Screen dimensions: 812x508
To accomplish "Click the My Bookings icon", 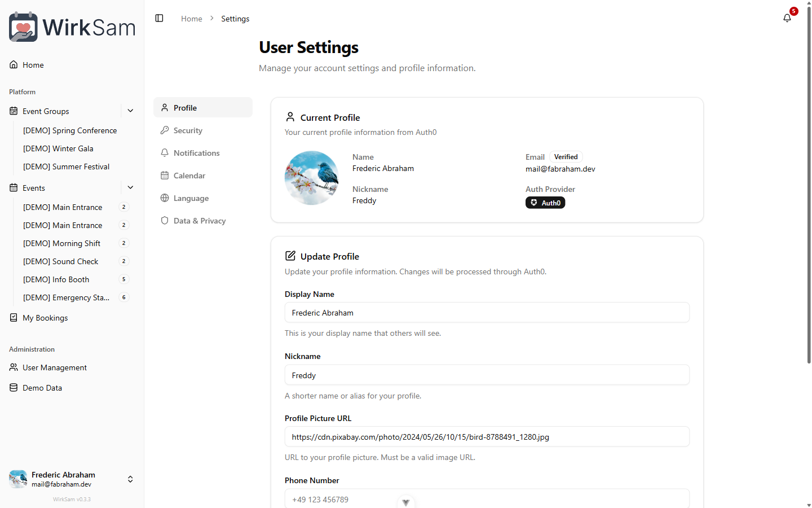I will point(14,318).
